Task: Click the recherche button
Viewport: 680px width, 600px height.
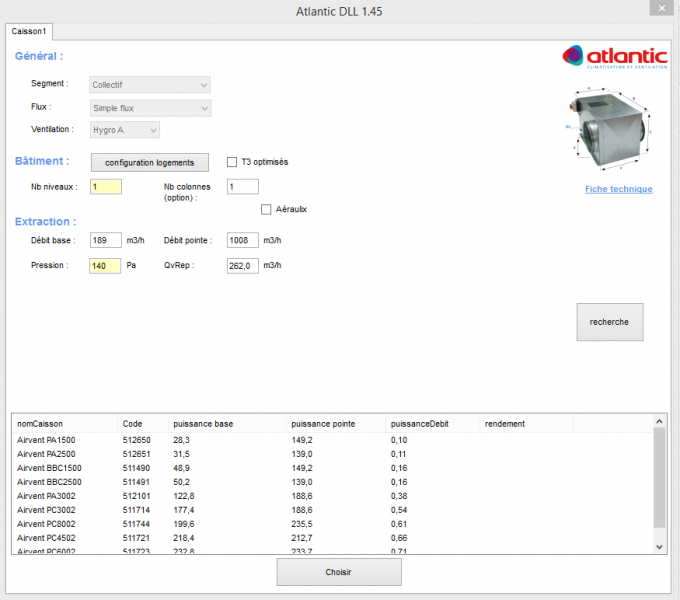Action: coord(610,322)
